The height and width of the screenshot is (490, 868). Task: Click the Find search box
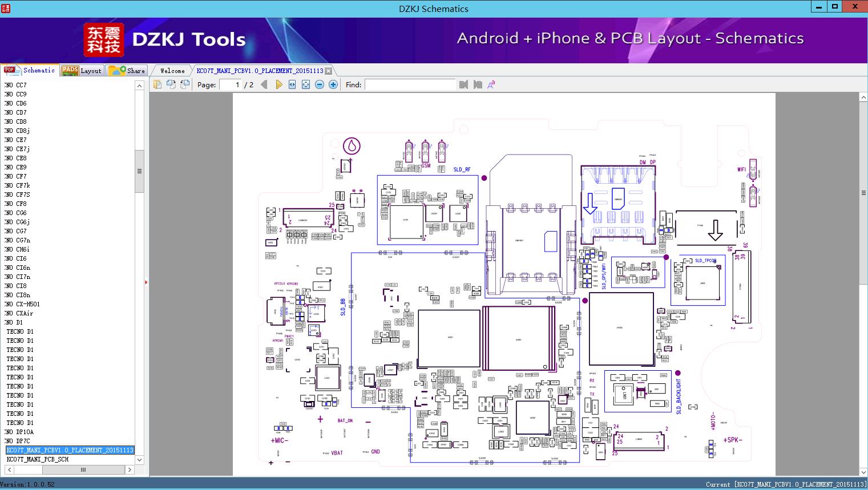click(x=410, y=84)
